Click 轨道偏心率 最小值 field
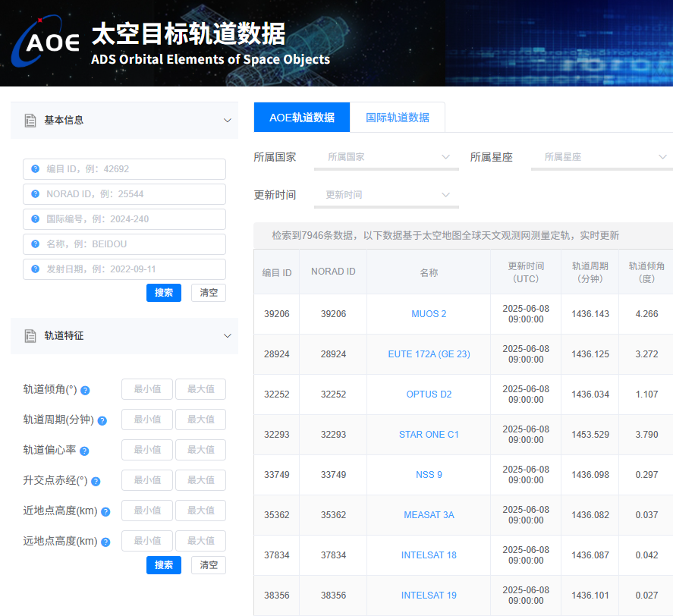This screenshot has width=673, height=616. [147, 450]
